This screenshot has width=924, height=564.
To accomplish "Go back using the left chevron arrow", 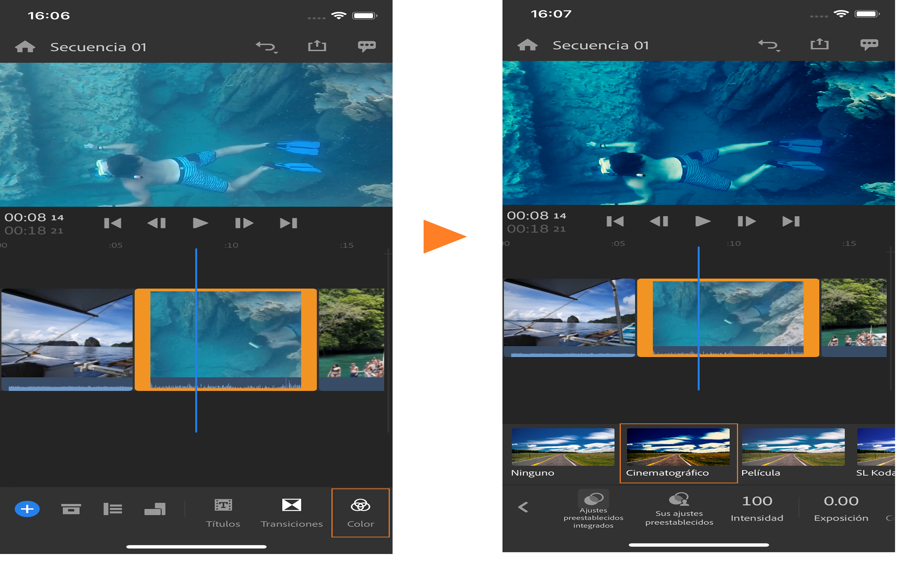I will [x=523, y=507].
